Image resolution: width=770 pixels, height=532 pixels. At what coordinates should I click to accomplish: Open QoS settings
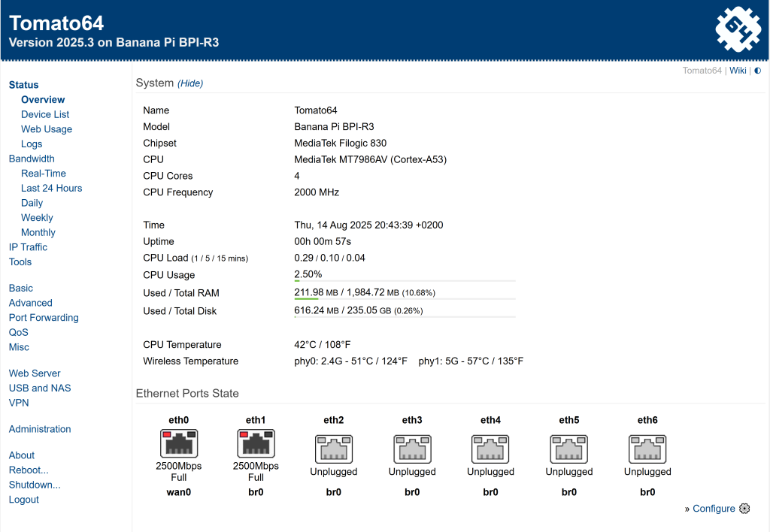coord(19,332)
